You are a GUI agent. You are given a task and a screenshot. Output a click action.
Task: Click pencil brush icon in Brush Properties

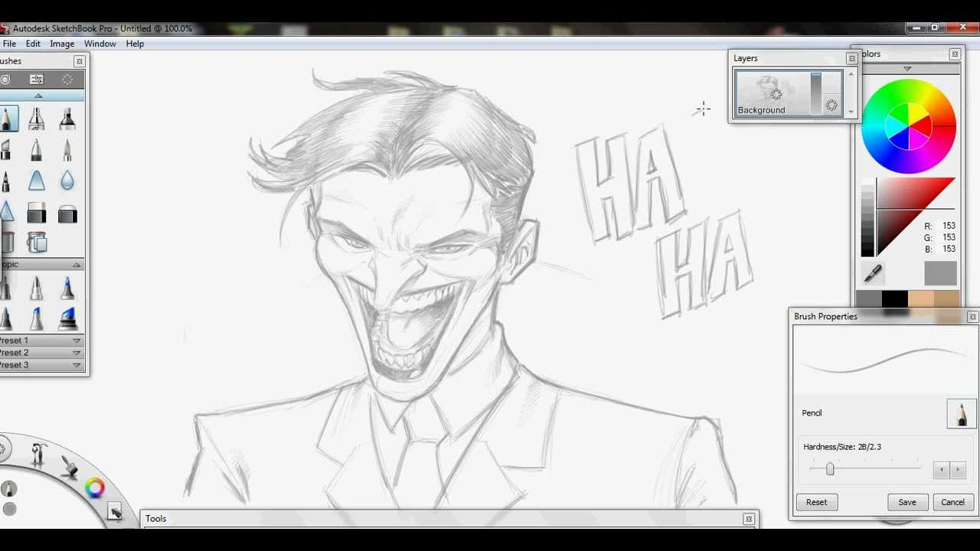(x=962, y=414)
